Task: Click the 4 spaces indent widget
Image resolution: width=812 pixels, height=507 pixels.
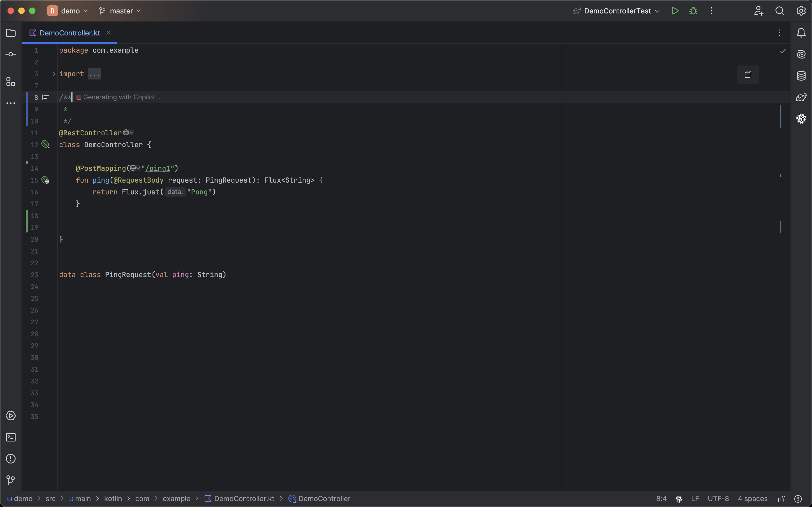Action: point(753,499)
